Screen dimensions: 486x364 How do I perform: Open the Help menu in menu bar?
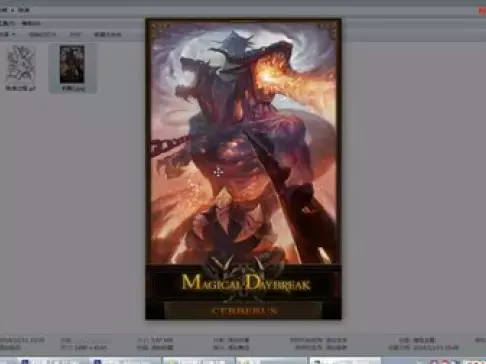tap(31, 23)
